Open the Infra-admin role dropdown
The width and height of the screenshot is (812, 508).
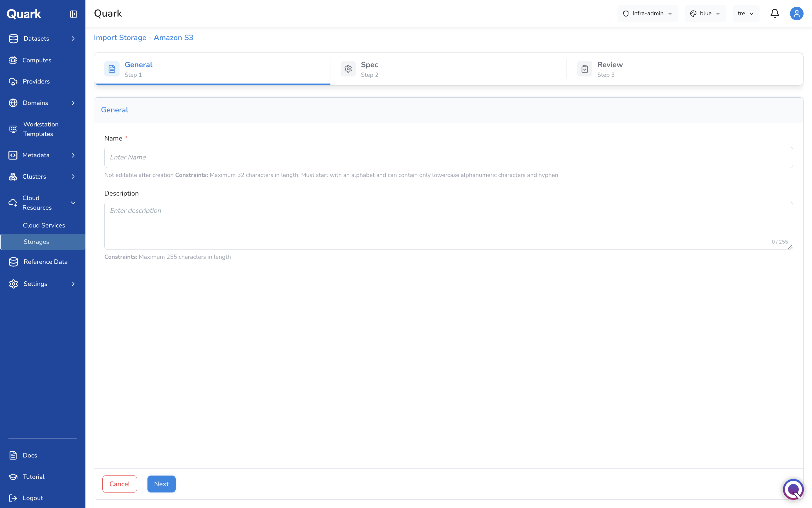[x=647, y=14]
